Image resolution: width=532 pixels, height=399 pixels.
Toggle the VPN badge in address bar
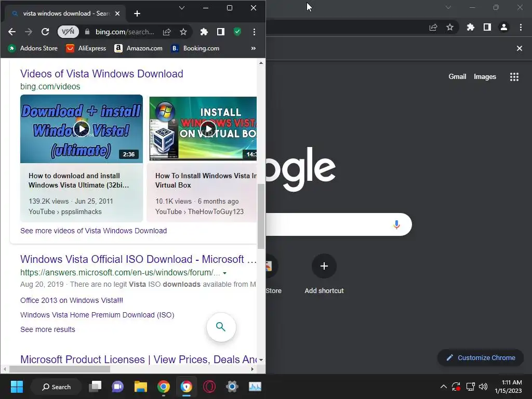tap(68, 32)
